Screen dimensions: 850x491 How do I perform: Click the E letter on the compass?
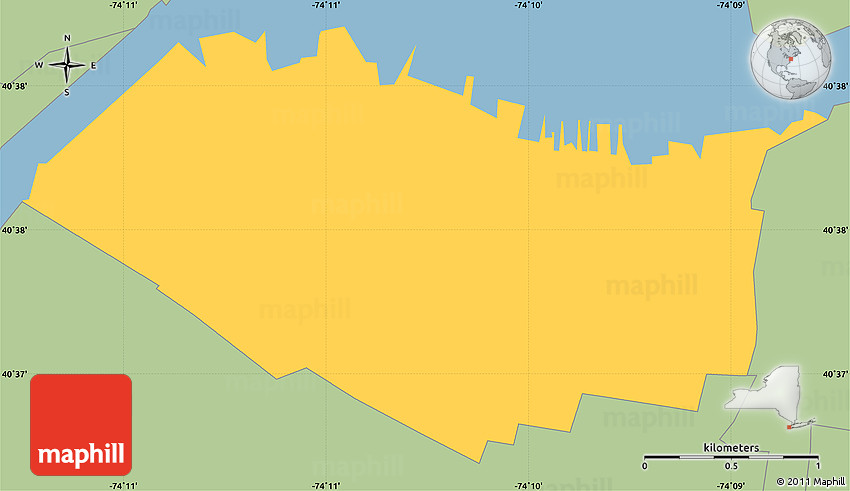click(93, 66)
